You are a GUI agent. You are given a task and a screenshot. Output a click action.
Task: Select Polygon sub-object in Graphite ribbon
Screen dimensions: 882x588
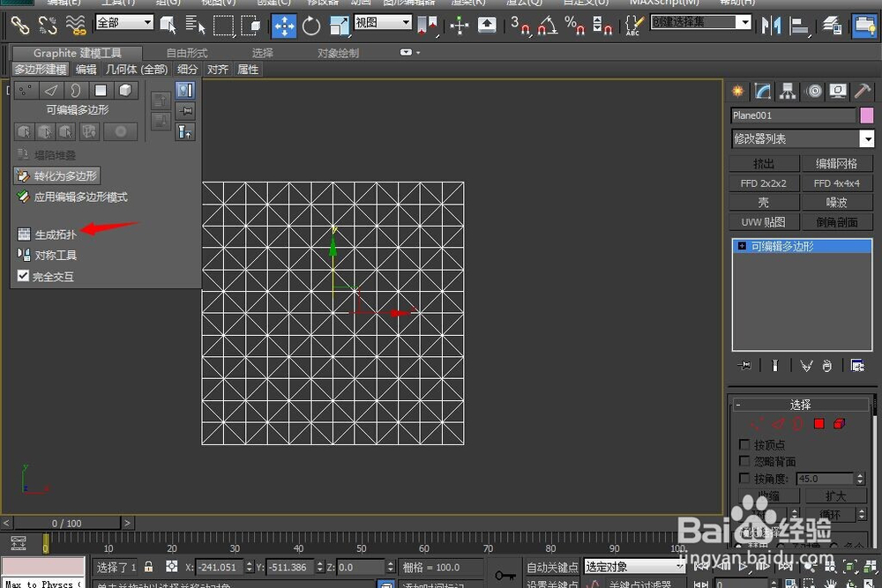pyautogui.click(x=101, y=90)
